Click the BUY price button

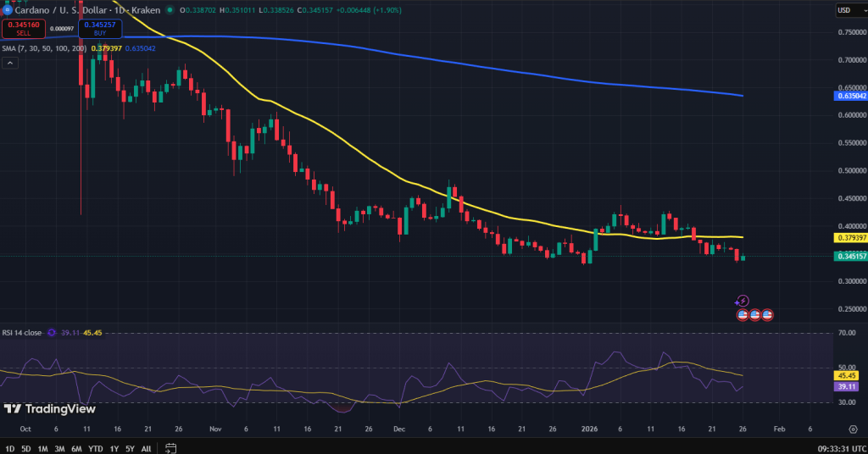point(100,29)
